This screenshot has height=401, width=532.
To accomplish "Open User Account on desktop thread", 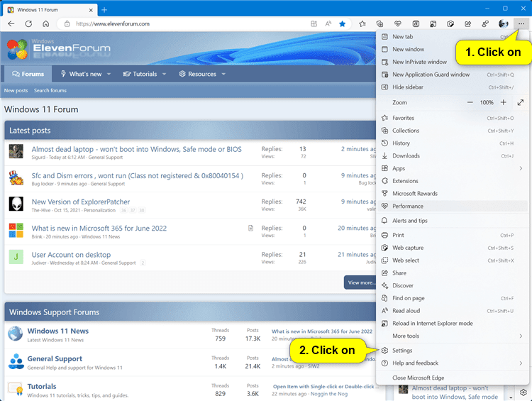I will (x=71, y=255).
